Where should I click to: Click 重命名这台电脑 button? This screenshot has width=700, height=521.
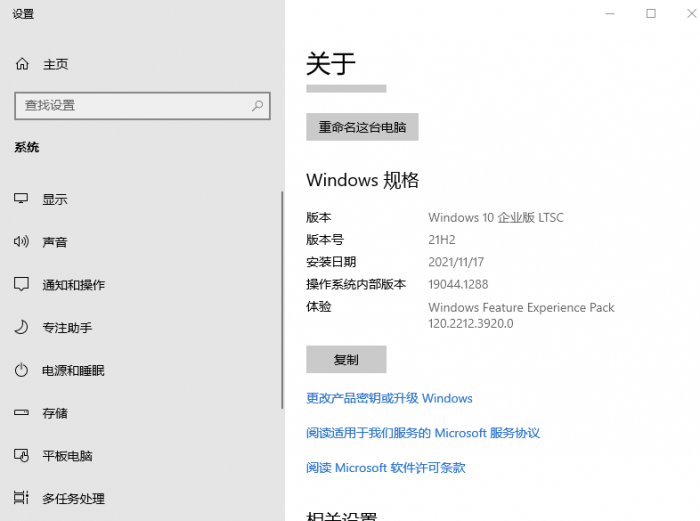pyautogui.click(x=362, y=127)
